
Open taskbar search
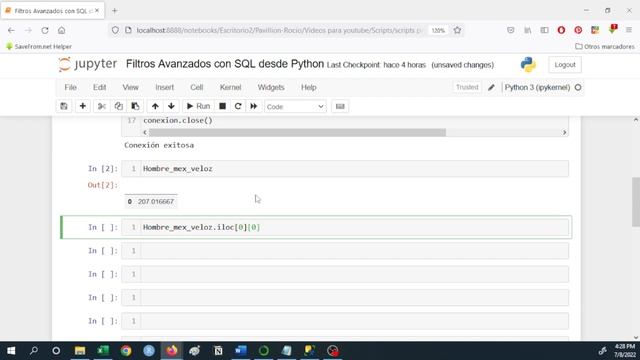tap(34, 351)
